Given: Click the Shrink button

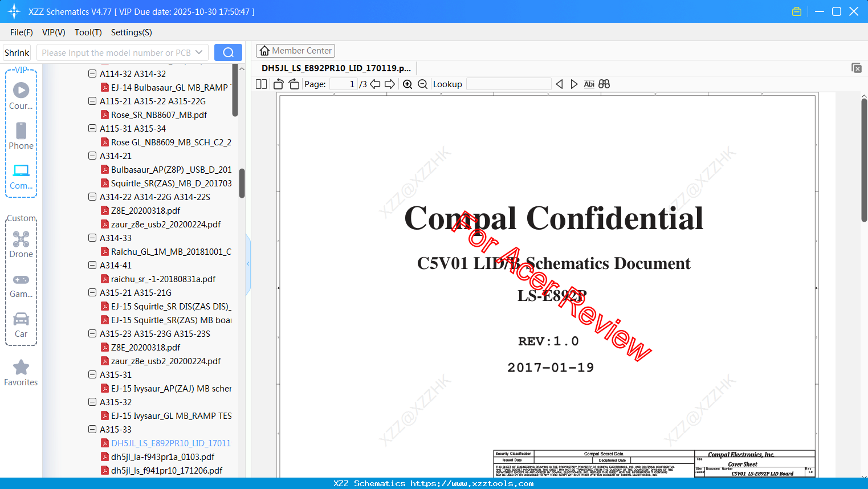Looking at the screenshot, I should pos(17,52).
